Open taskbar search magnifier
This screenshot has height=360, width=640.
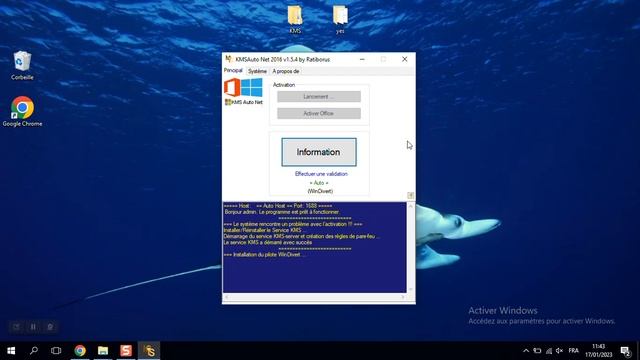tap(34, 351)
